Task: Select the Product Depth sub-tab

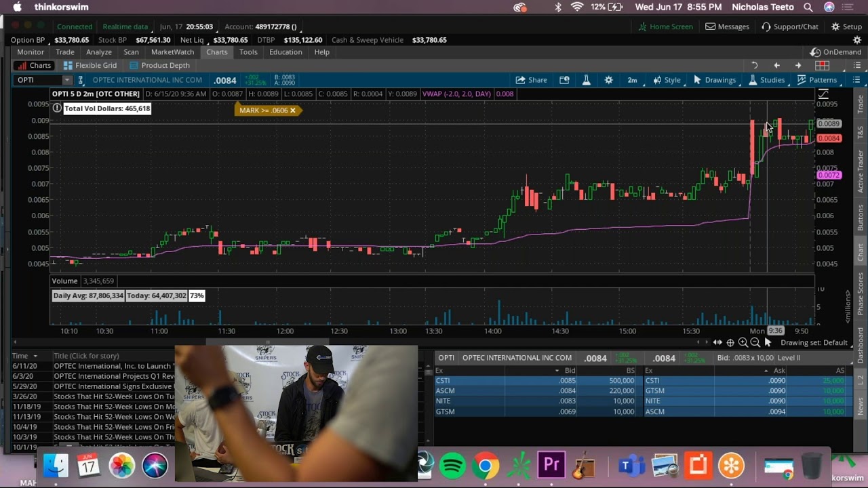Action: (159, 66)
